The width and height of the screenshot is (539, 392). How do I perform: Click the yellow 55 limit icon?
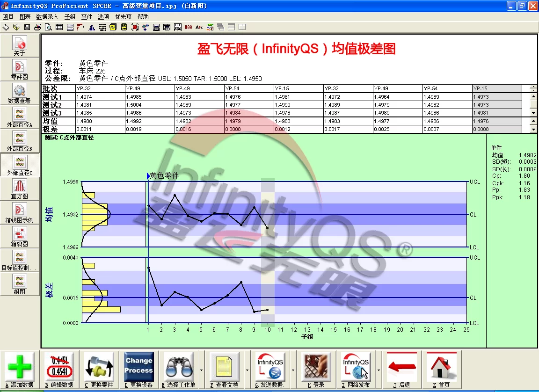(x=124, y=27)
